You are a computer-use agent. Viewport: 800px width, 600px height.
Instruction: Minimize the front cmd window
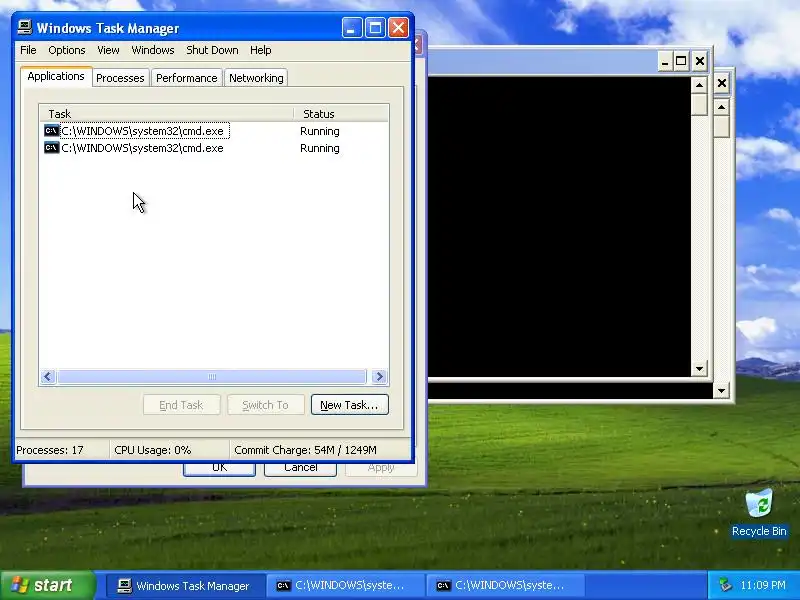[664, 62]
